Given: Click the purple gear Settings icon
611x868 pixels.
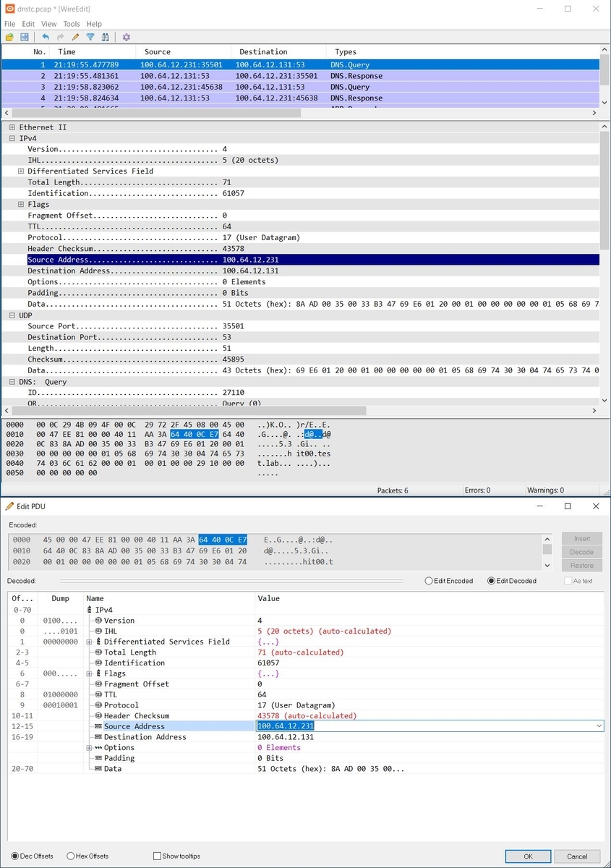Looking at the screenshot, I should (127, 37).
